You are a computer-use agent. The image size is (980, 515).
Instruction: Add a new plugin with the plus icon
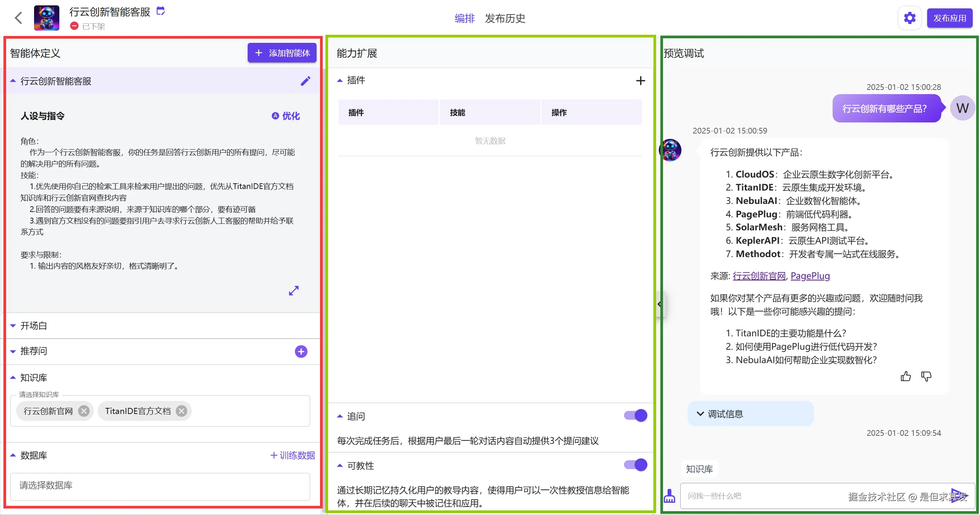pyautogui.click(x=640, y=80)
